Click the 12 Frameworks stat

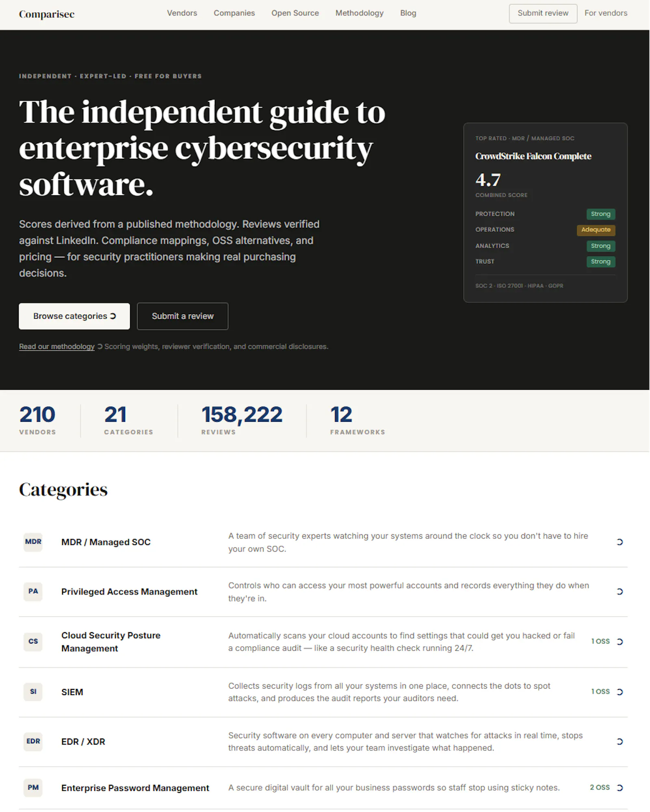[357, 420]
